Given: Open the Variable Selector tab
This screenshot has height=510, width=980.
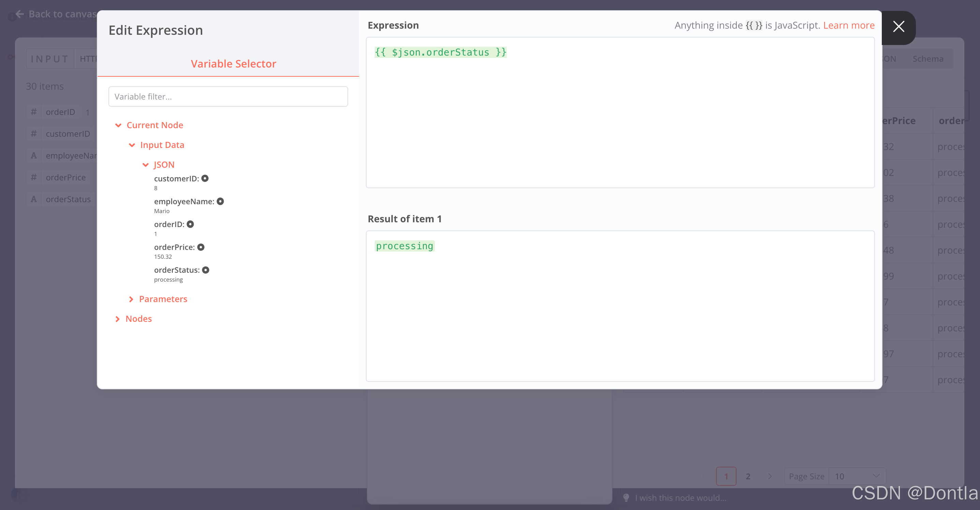Looking at the screenshot, I should pyautogui.click(x=233, y=63).
